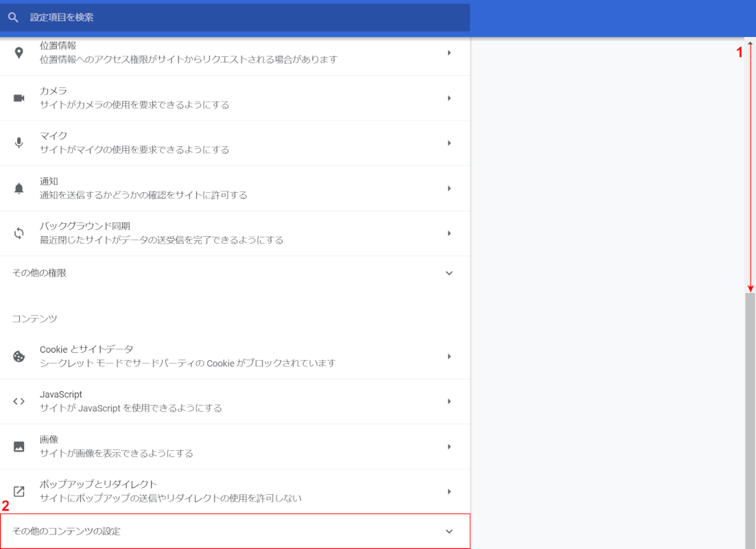Click the vertical scrollbar thumb
756x549 pixels.
click(750, 421)
